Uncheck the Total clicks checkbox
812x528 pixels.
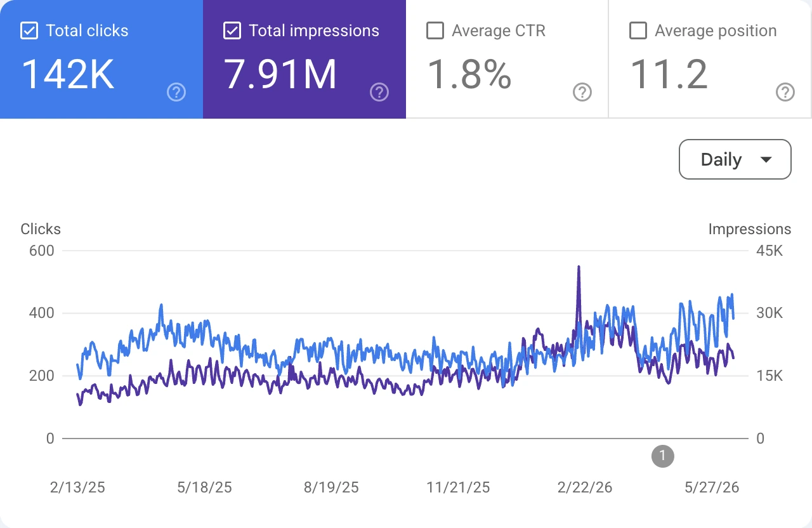click(x=29, y=30)
